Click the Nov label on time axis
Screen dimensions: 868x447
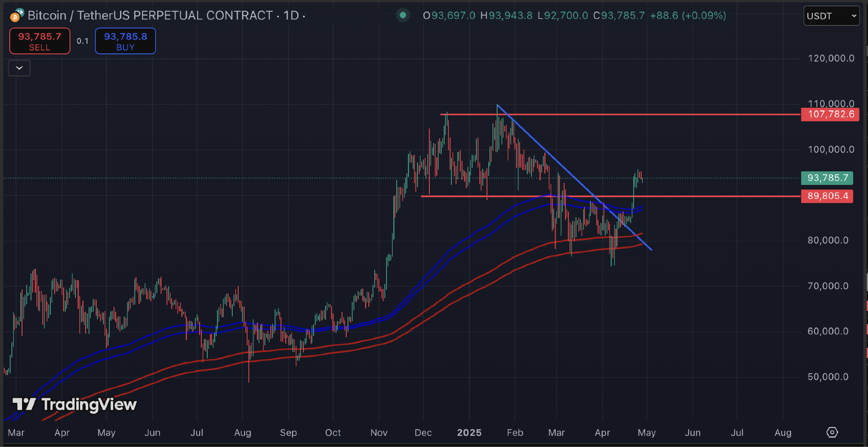tap(379, 433)
